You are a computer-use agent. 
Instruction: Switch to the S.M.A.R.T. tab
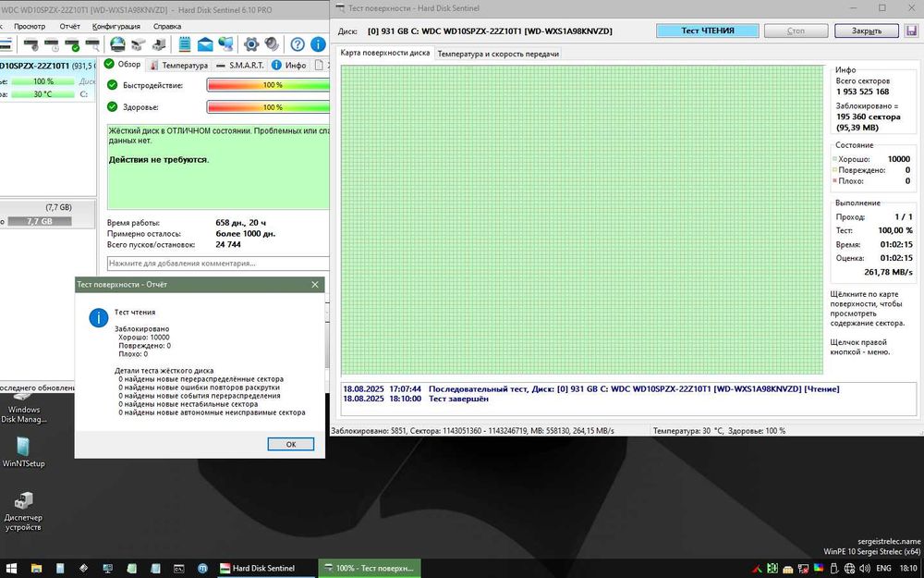pyautogui.click(x=240, y=65)
